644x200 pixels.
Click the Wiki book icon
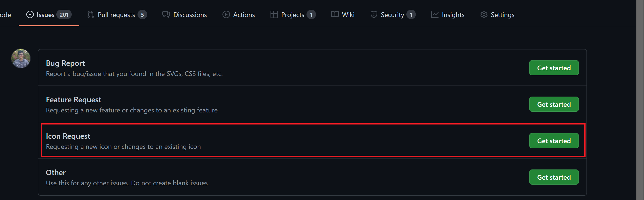[334, 14]
